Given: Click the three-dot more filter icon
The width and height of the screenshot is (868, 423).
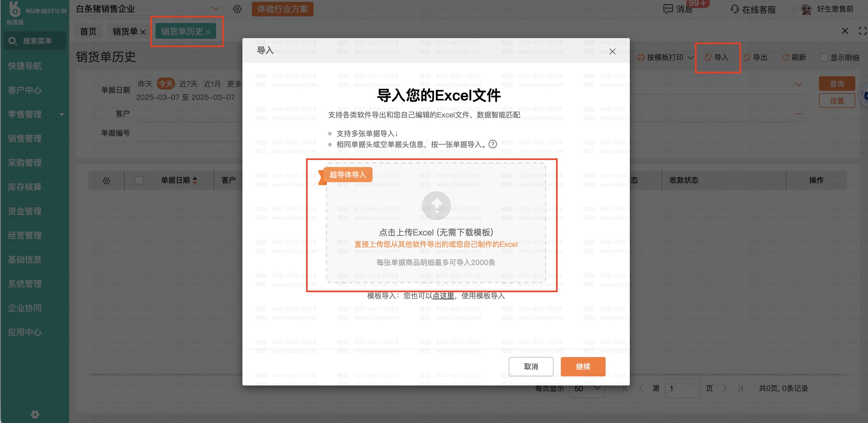Looking at the screenshot, I should coord(799,114).
